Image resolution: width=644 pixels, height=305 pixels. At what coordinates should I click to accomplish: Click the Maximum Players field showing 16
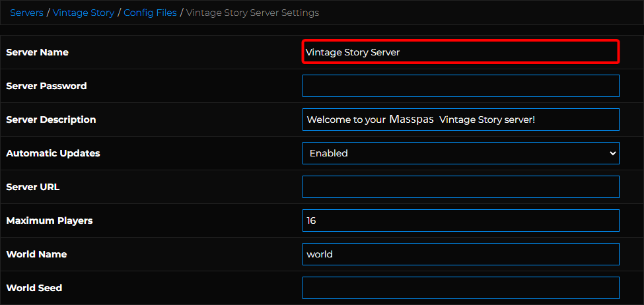pyautogui.click(x=460, y=220)
